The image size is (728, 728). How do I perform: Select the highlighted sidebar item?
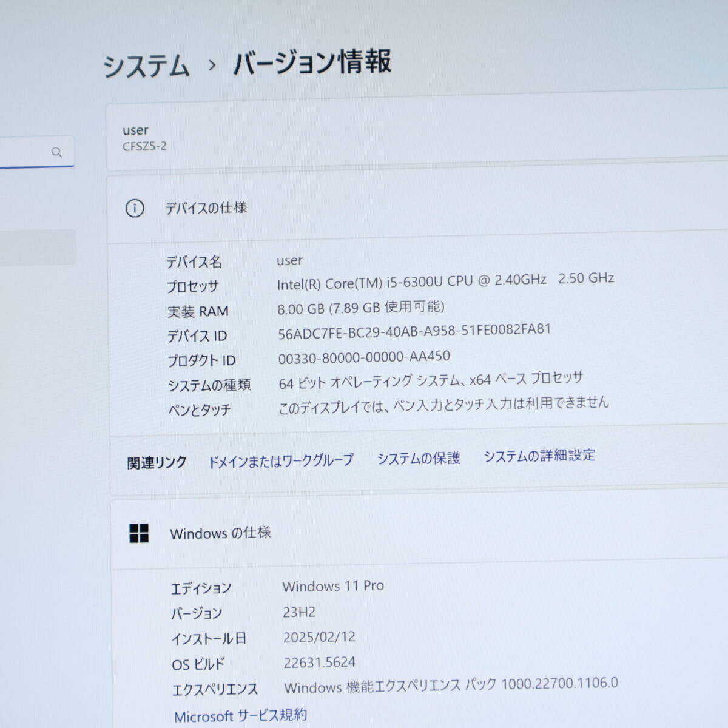click(38, 247)
